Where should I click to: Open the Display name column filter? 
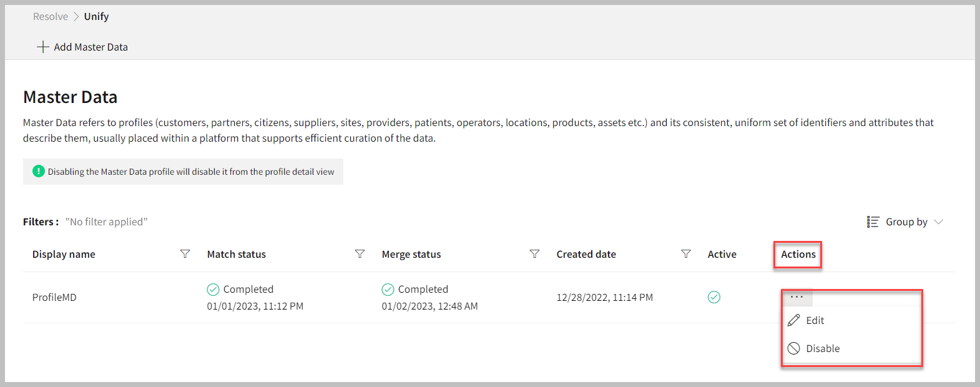tap(185, 254)
